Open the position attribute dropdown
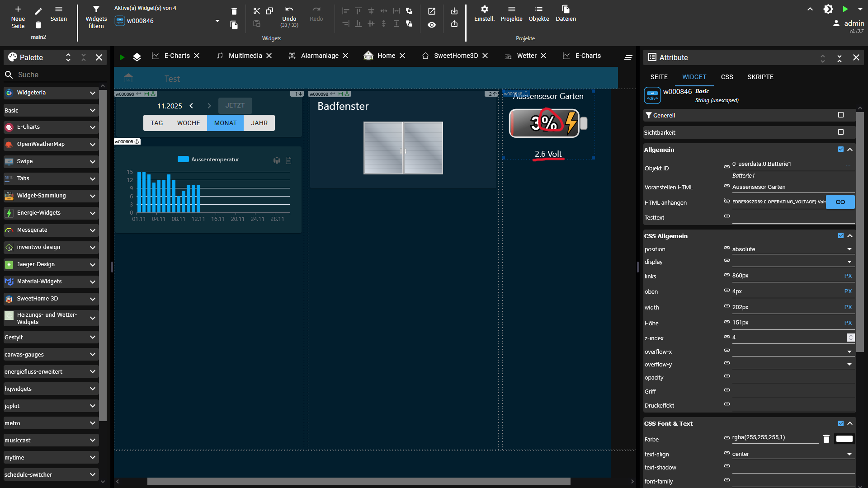Viewport: 868px width, 488px height. click(849, 249)
